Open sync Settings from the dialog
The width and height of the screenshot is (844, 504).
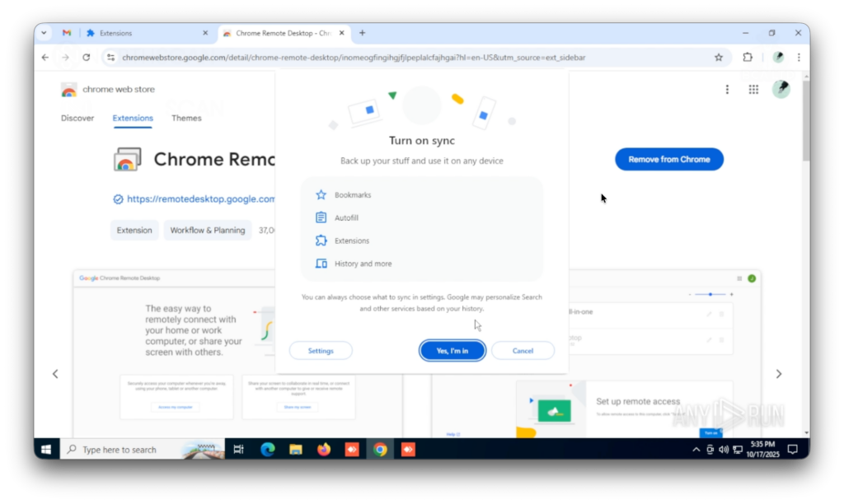tap(321, 351)
